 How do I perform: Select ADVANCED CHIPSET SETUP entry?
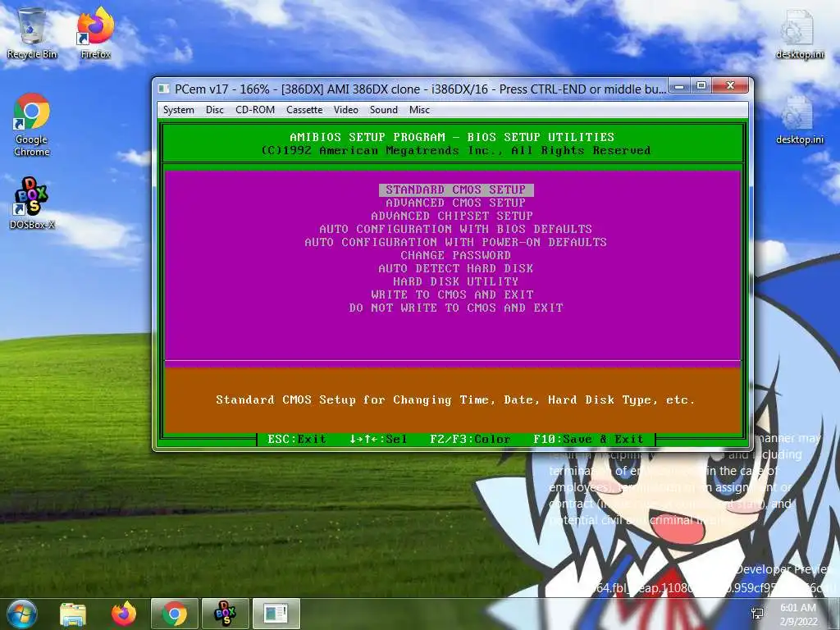[x=452, y=216]
